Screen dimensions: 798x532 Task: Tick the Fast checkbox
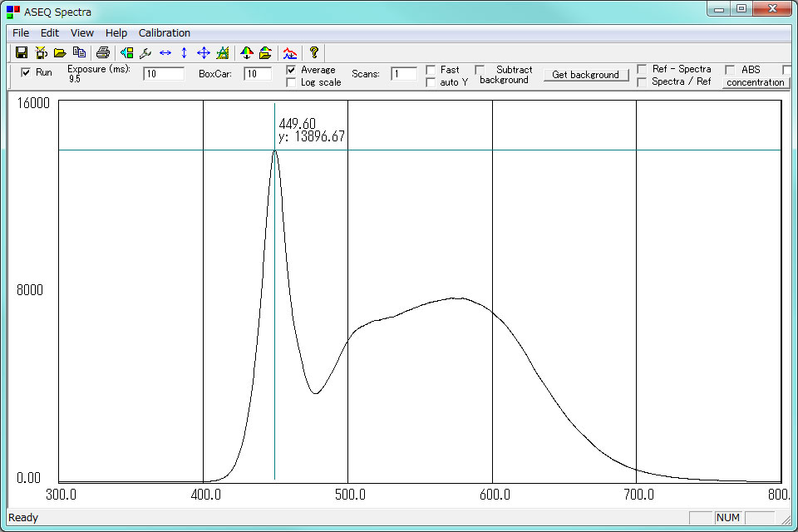tap(431, 70)
